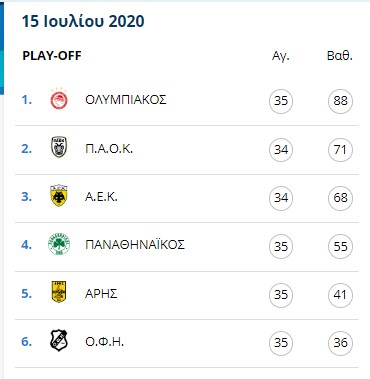
Task: Click the Panathinaikos green shamrock crest
Action: click(x=59, y=244)
